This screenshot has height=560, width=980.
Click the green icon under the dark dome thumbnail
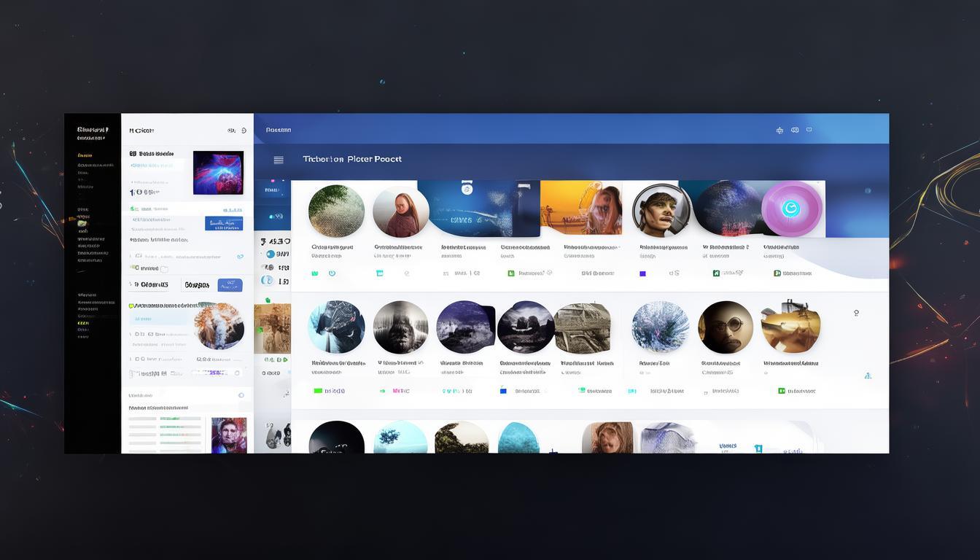(x=716, y=273)
